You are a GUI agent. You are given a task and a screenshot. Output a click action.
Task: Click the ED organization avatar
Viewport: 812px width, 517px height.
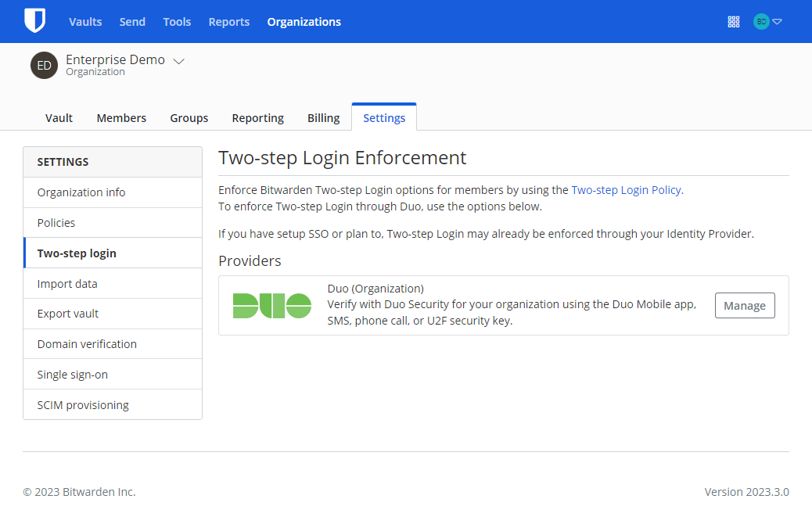44,65
